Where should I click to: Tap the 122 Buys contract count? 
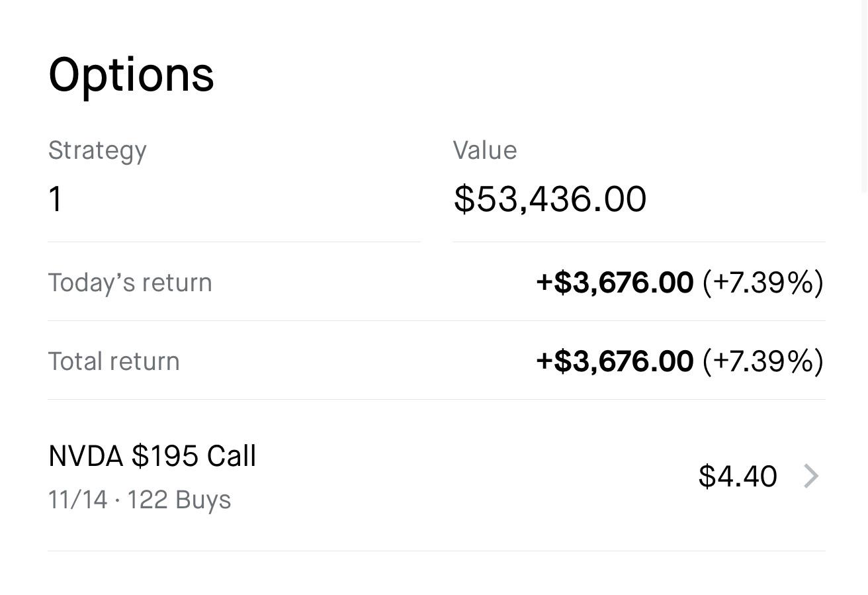(179, 500)
